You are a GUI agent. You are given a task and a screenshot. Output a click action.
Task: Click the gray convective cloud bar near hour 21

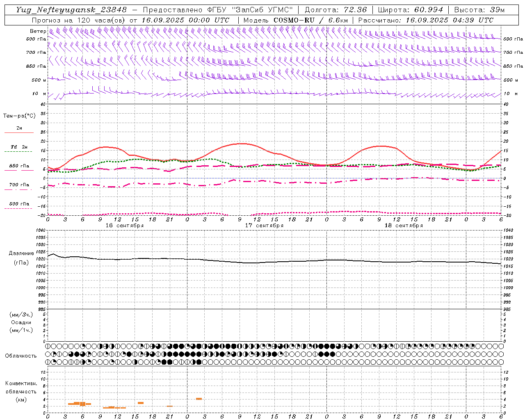click(170, 406)
